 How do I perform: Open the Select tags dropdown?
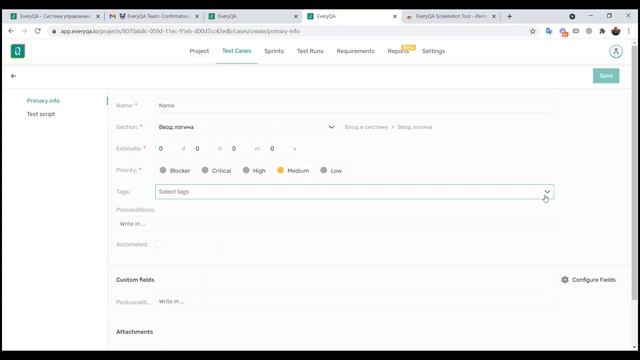coord(354,192)
